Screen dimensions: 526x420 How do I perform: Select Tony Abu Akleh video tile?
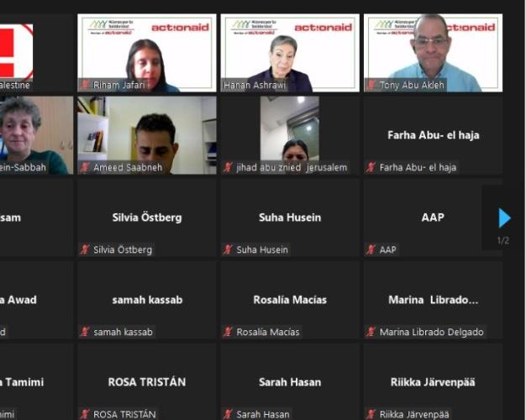433,53
